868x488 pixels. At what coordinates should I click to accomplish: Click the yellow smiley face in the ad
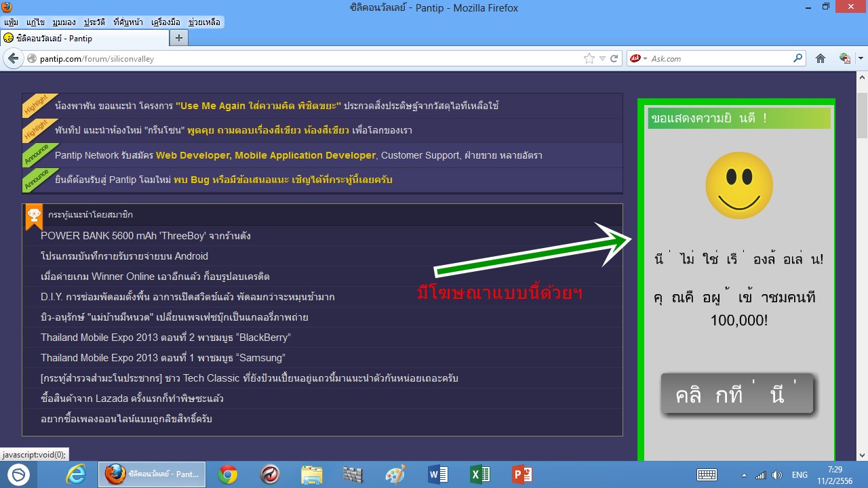pos(739,185)
